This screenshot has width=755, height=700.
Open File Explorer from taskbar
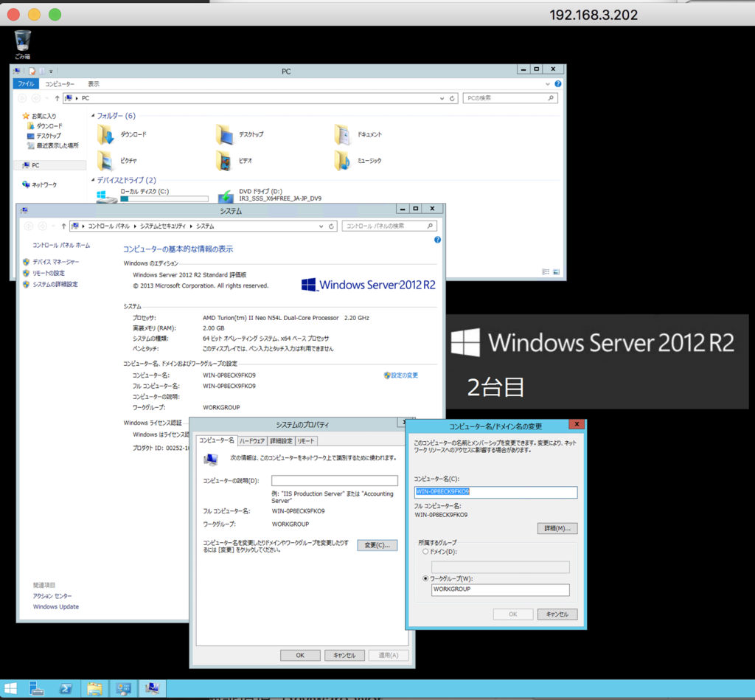click(94, 688)
